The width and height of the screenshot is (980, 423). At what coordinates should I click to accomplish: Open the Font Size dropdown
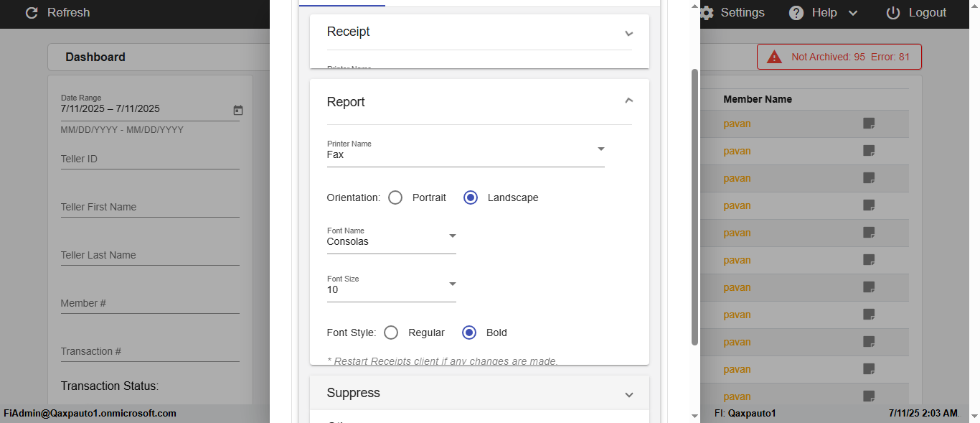391,289
